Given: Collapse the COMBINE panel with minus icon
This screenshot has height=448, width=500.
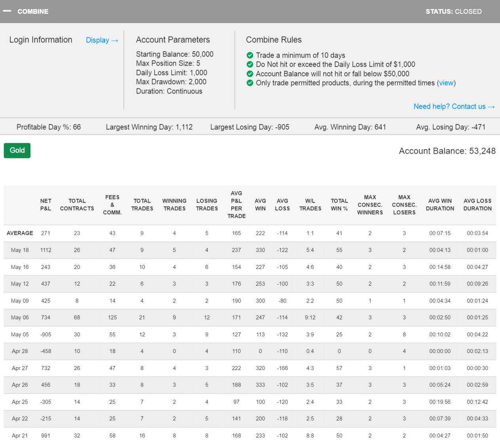Looking at the screenshot, I should (x=7, y=11).
